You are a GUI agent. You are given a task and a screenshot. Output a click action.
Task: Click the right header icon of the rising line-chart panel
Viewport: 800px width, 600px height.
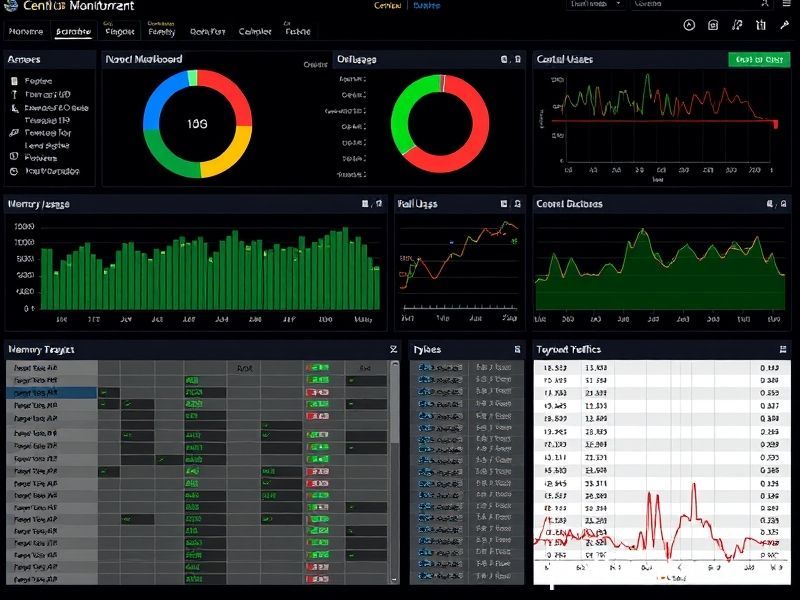coord(518,204)
